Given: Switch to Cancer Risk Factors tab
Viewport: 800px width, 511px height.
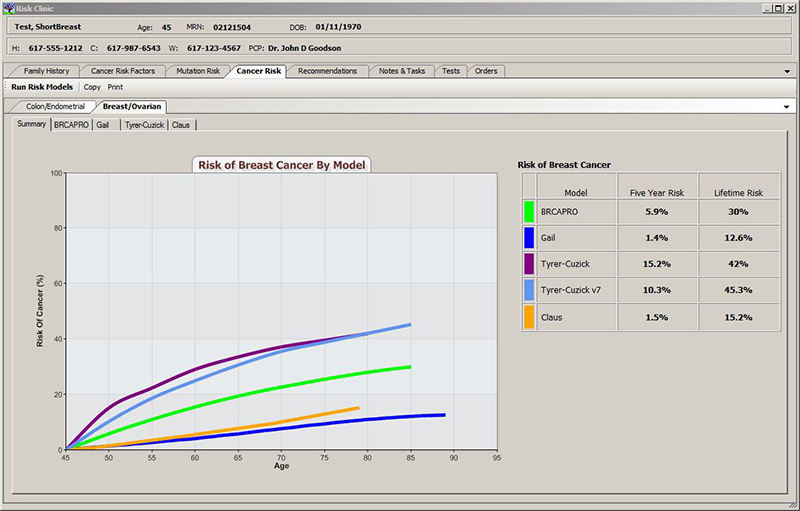Looking at the screenshot, I should 122,71.
